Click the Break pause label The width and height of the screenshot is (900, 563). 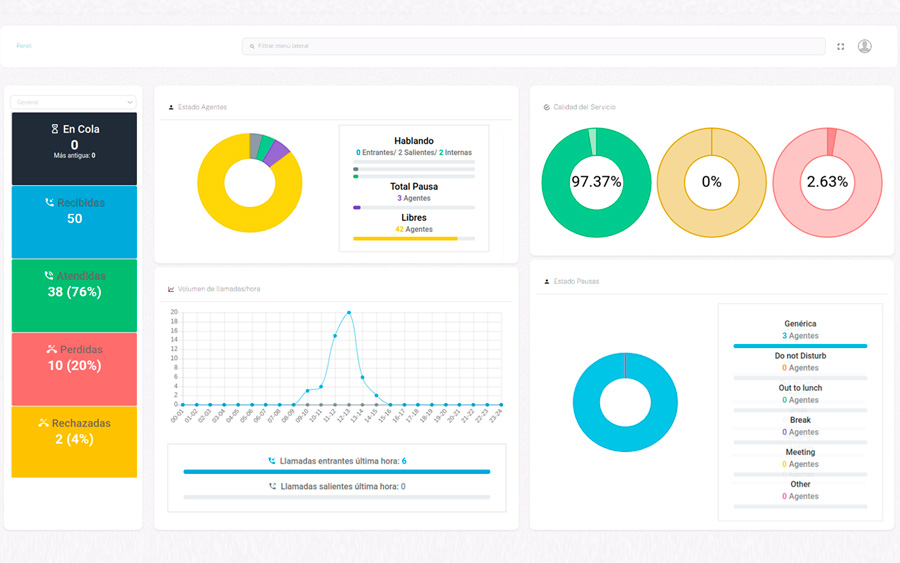[800, 420]
